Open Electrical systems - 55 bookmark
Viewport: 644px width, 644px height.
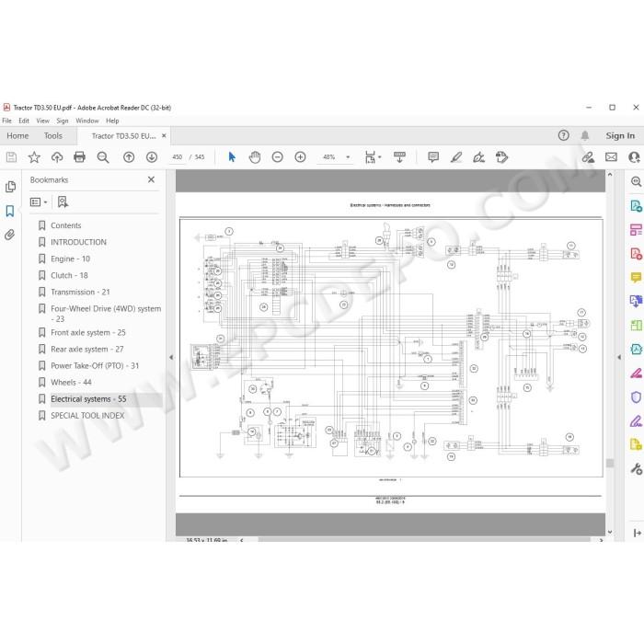point(88,398)
